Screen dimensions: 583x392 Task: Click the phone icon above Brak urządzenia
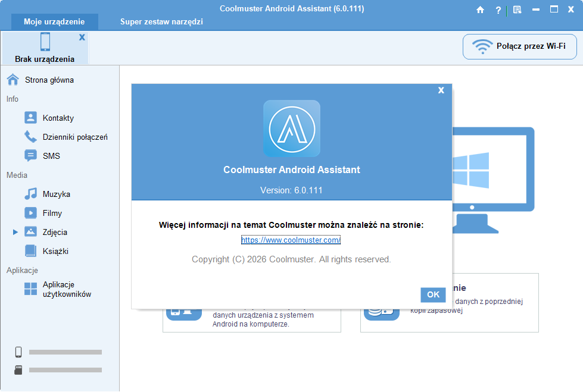[x=45, y=42]
